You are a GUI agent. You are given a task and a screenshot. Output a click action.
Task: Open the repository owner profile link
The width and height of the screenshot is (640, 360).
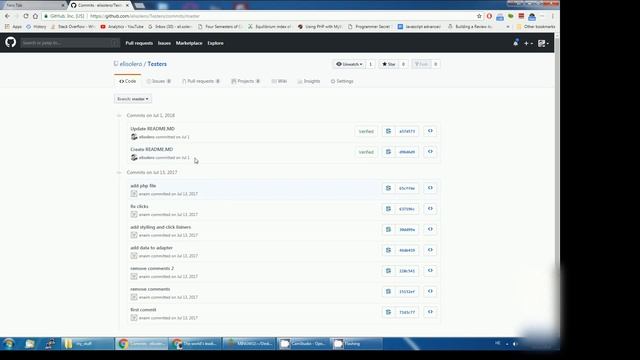click(131, 64)
